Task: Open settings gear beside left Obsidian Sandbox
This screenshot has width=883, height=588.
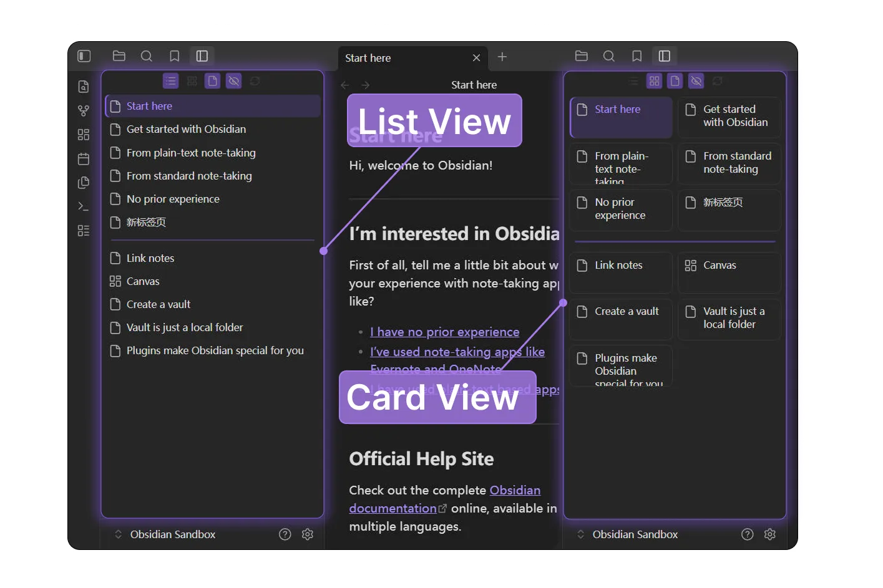Action: (x=308, y=534)
